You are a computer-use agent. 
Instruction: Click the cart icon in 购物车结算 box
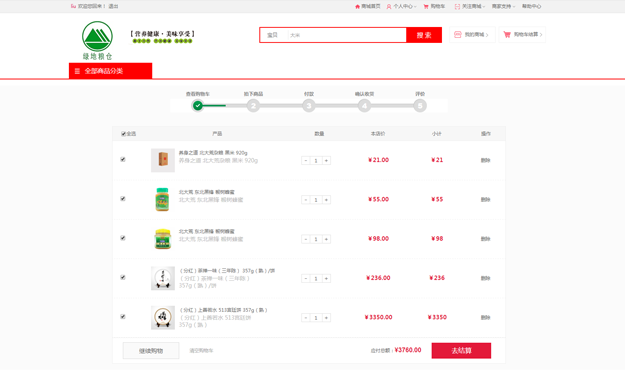[x=507, y=35]
